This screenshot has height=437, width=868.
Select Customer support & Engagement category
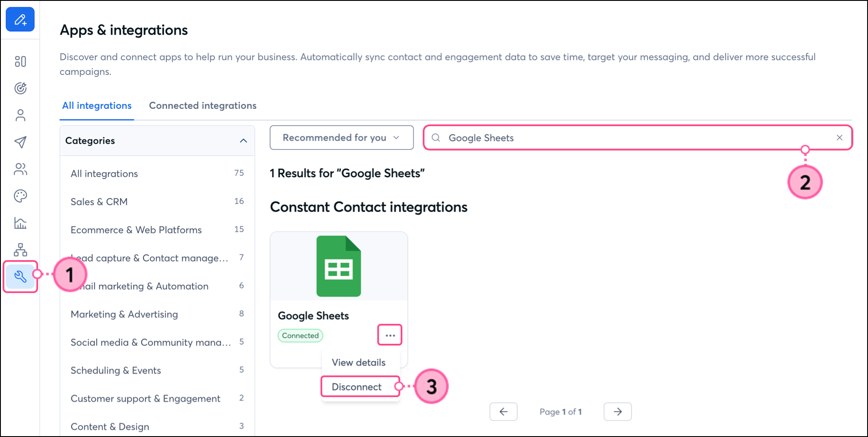coord(157,399)
